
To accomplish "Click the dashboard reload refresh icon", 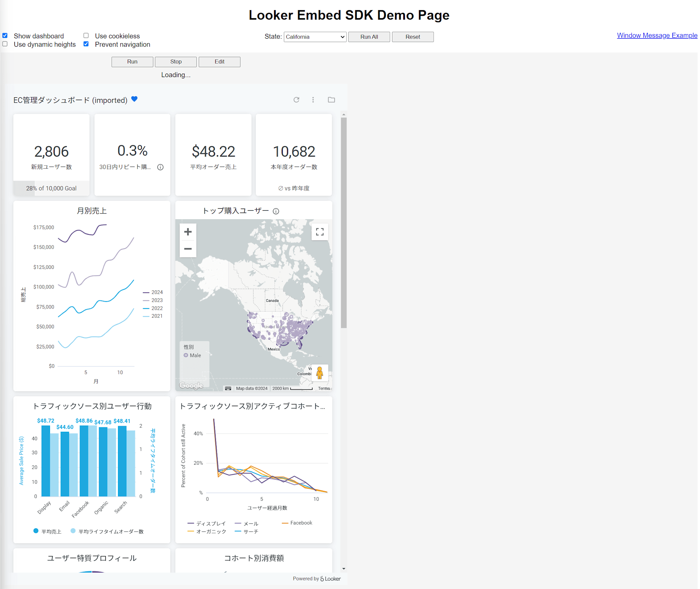I will (x=297, y=100).
